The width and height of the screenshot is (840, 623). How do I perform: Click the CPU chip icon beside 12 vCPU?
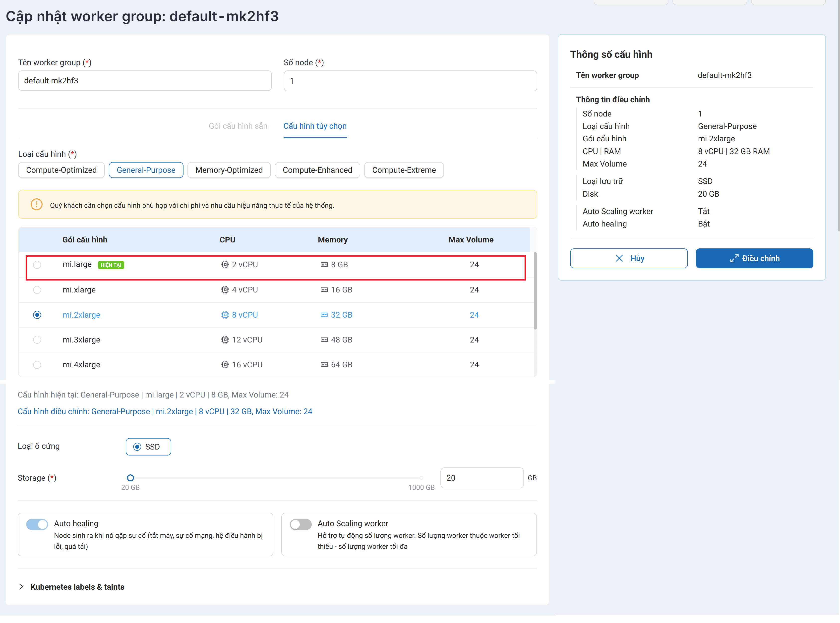[x=225, y=340]
